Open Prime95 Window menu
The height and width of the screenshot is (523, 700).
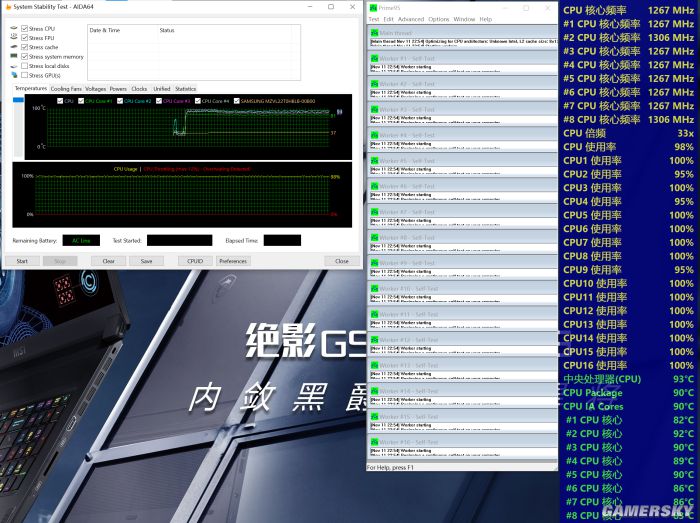pyautogui.click(x=464, y=19)
